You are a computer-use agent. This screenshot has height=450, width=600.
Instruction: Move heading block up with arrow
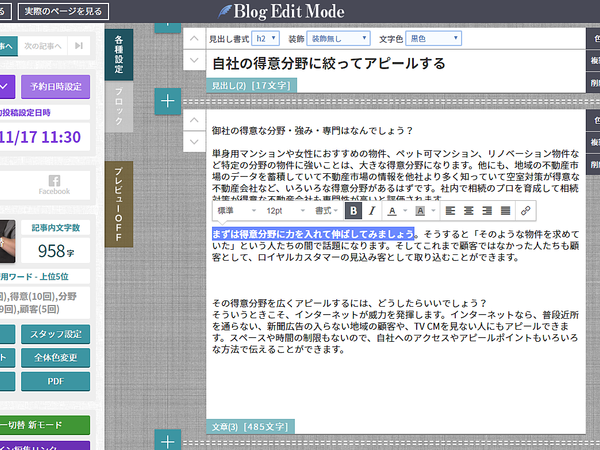click(194, 39)
